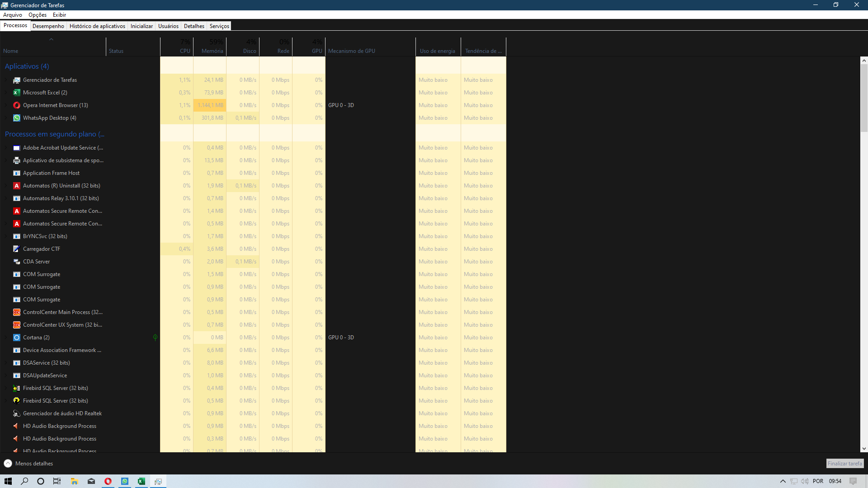Image resolution: width=868 pixels, height=488 pixels.
Task: Expand the Processos em segundo plano section
Action: tap(54, 133)
